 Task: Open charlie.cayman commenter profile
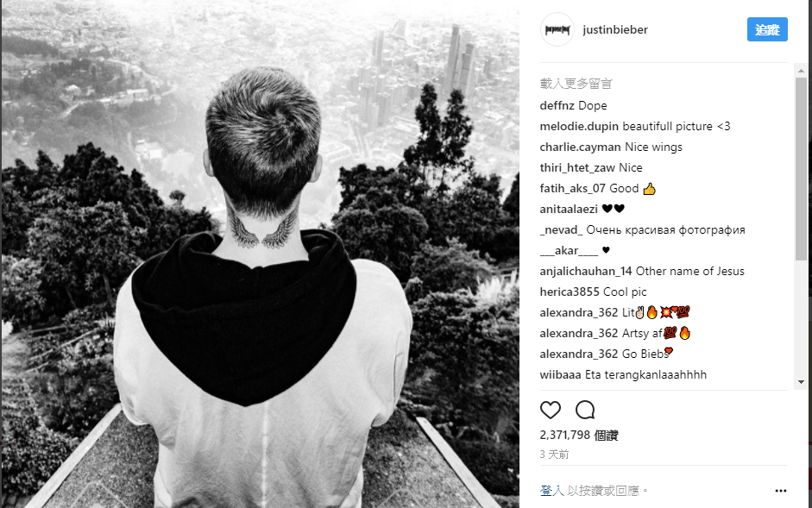pos(581,147)
